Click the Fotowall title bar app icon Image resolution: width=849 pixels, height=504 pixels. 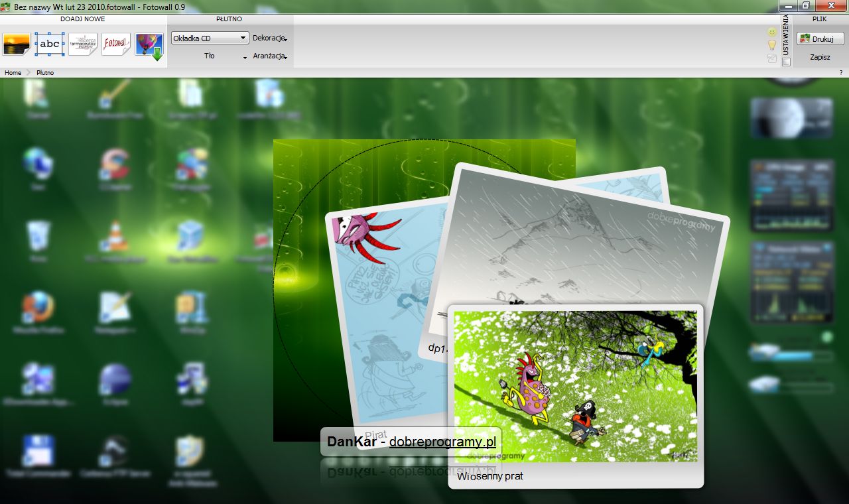click(7, 7)
